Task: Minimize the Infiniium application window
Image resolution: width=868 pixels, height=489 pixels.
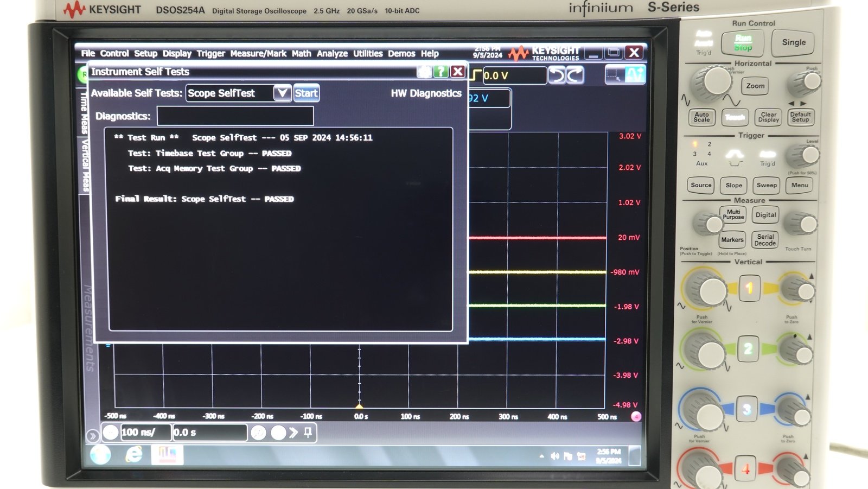Action: (x=593, y=53)
